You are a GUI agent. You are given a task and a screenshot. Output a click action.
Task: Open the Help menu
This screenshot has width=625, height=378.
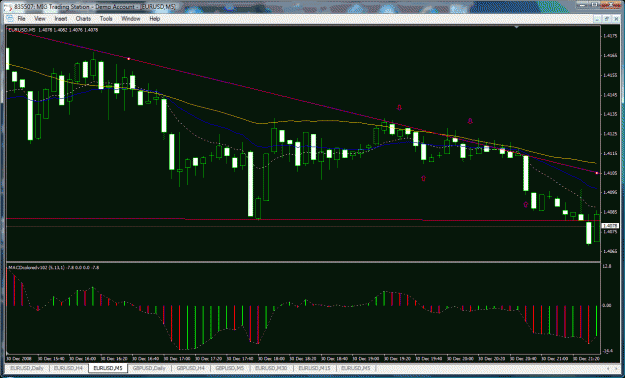coord(155,19)
